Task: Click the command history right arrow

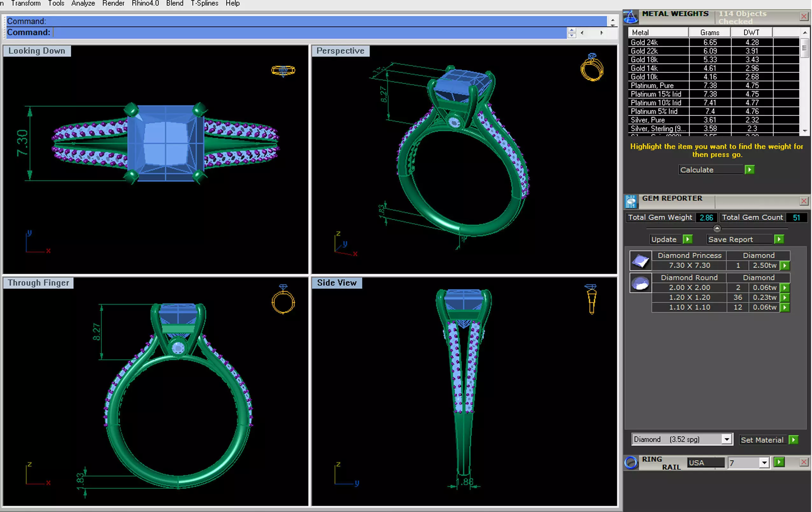Action: (602, 33)
